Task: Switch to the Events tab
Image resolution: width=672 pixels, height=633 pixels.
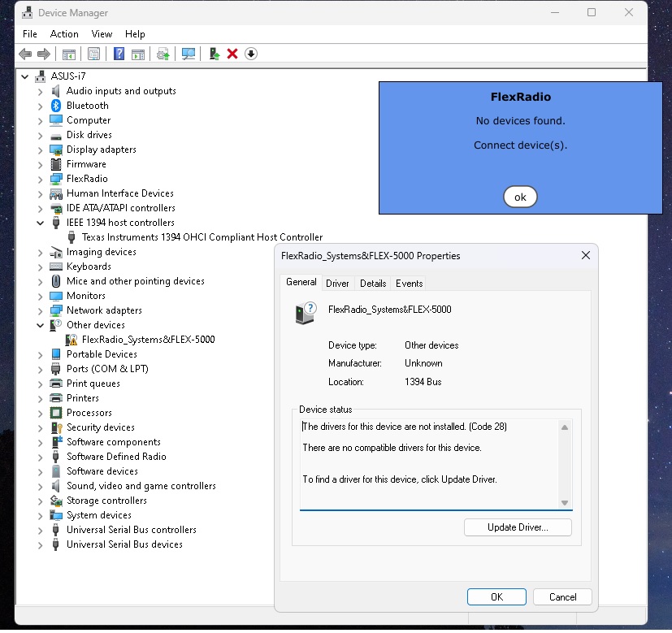Action: pyautogui.click(x=409, y=284)
